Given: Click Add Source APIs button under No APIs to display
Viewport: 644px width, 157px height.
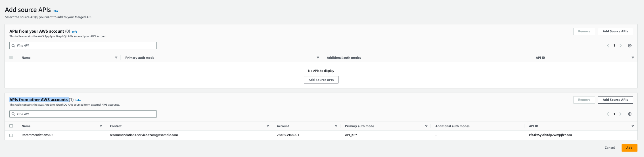Looking at the screenshot, I should 321,80.
